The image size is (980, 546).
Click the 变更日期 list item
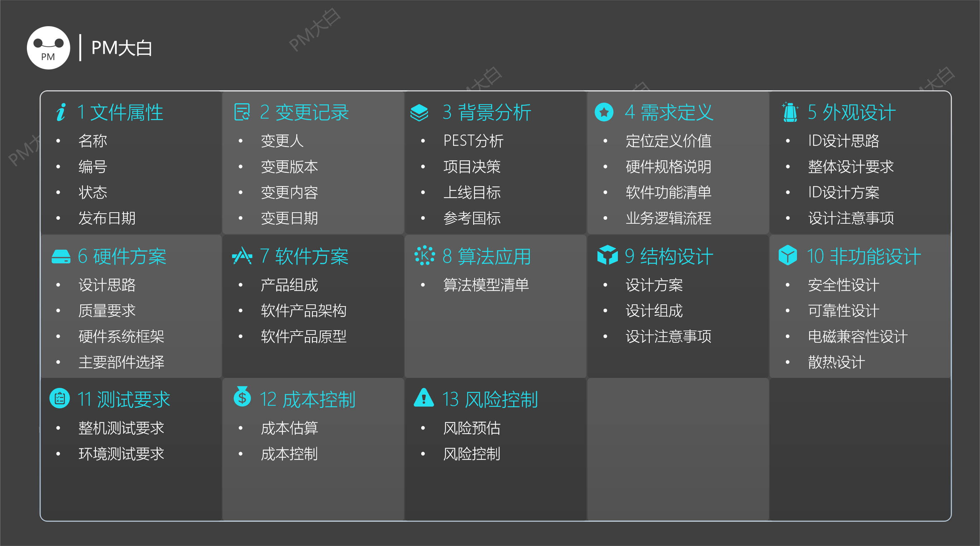click(x=289, y=218)
